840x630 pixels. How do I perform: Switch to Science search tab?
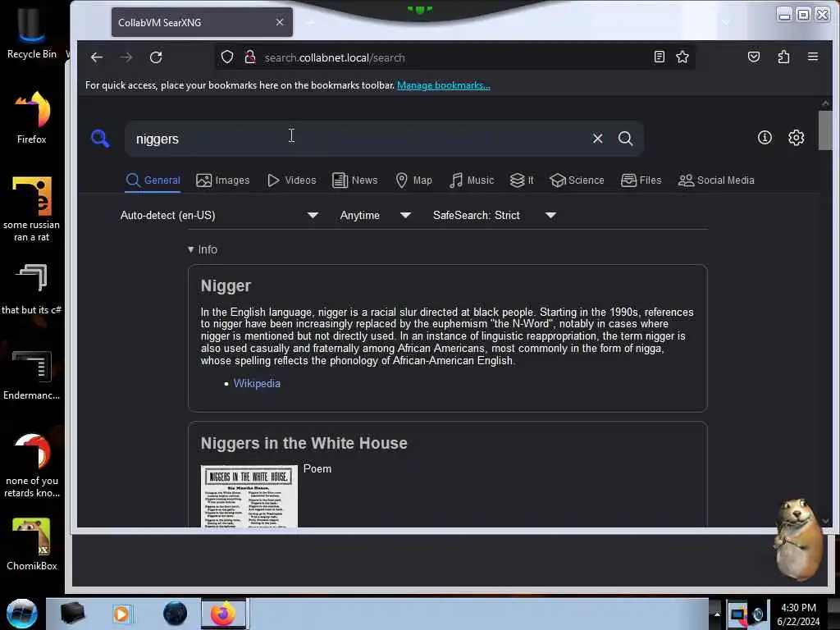(577, 180)
